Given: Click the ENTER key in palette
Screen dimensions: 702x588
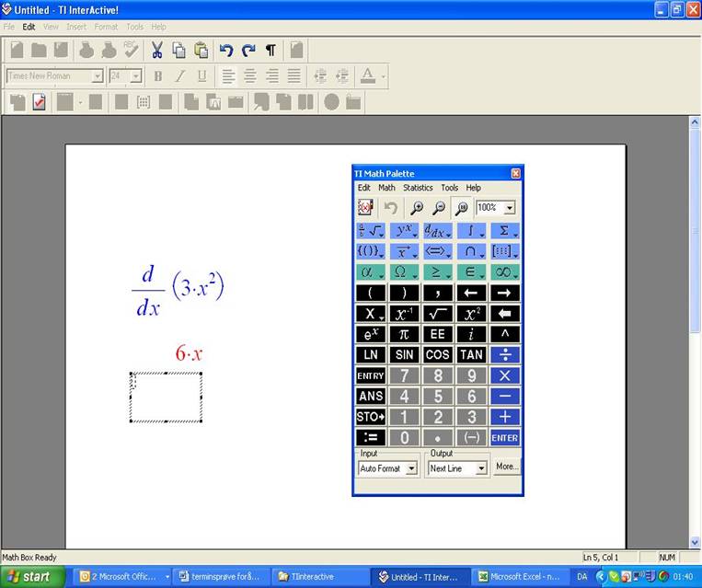Looking at the screenshot, I should pos(505,437).
